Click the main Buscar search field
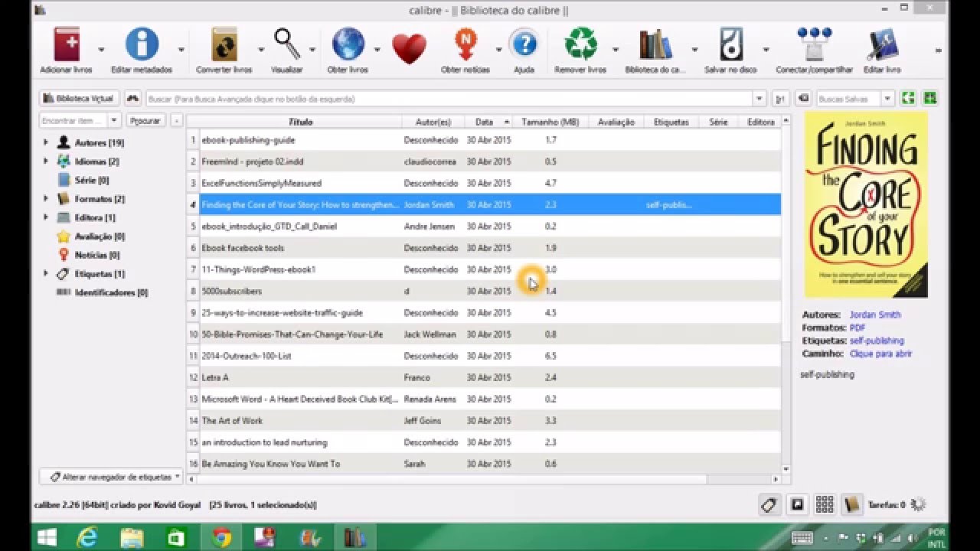This screenshot has height=551, width=980. click(449, 99)
